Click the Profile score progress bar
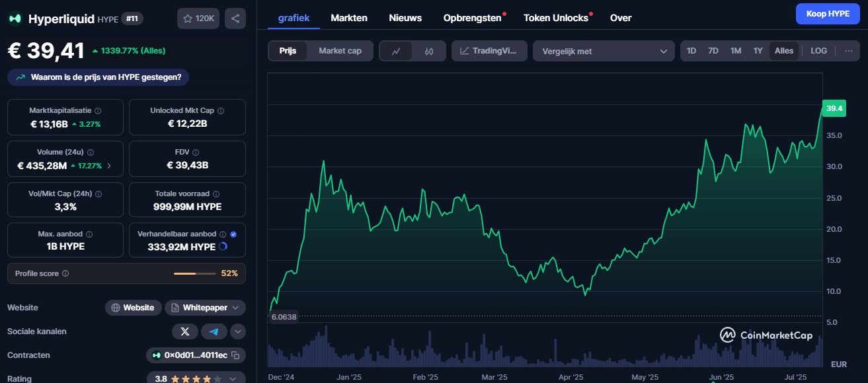868x383 pixels. coord(195,273)
